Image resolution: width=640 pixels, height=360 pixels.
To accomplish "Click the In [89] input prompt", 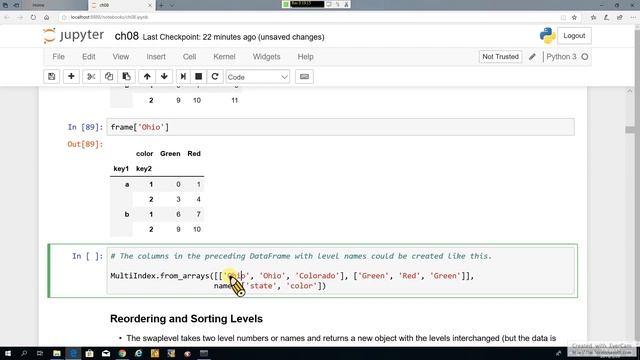I will (85, 127).
